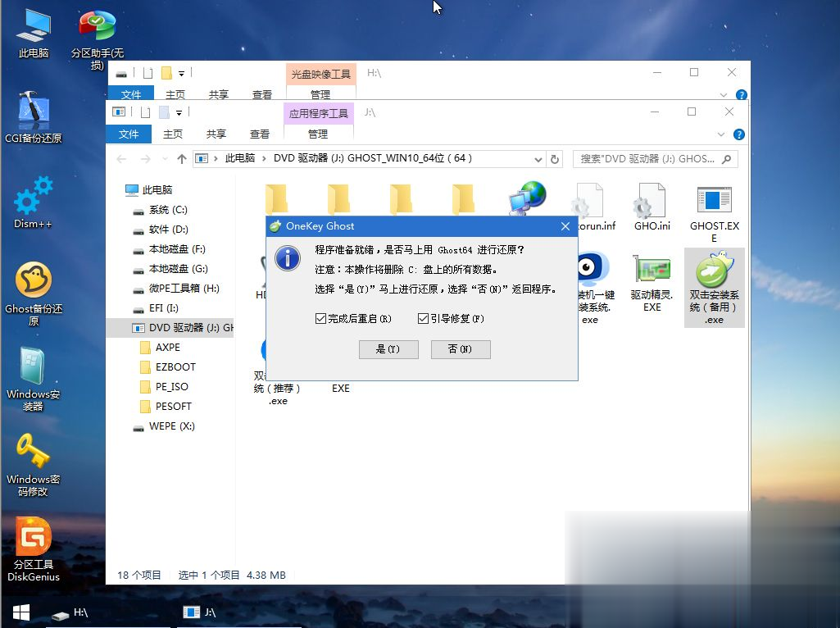Image resolution: width=840 pixels, height=628 pixels.
Task: Expand ribbon chevron in J:\ window
Action: pyautogui.click(x=721, y=134)
